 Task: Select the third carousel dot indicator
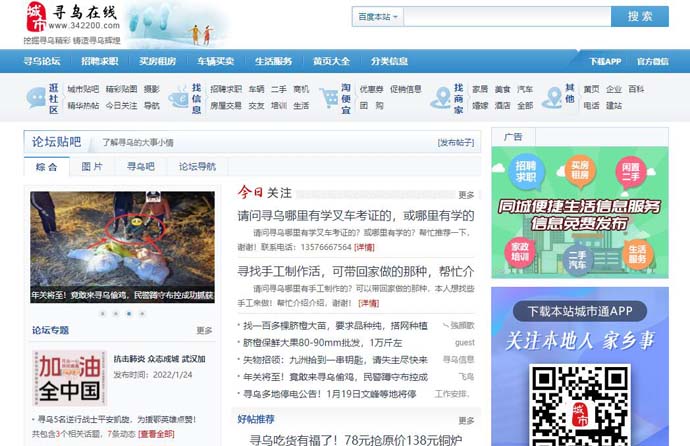click(129, 314)
